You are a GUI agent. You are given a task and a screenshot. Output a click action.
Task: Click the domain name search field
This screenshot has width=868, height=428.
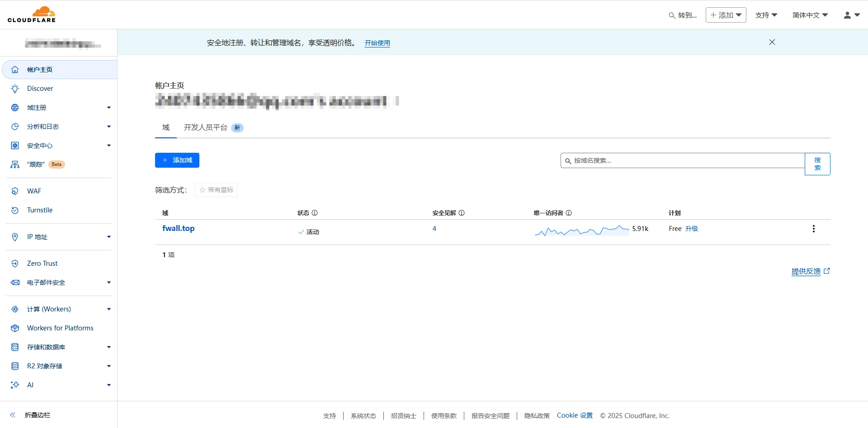click(x=683, y=160)
